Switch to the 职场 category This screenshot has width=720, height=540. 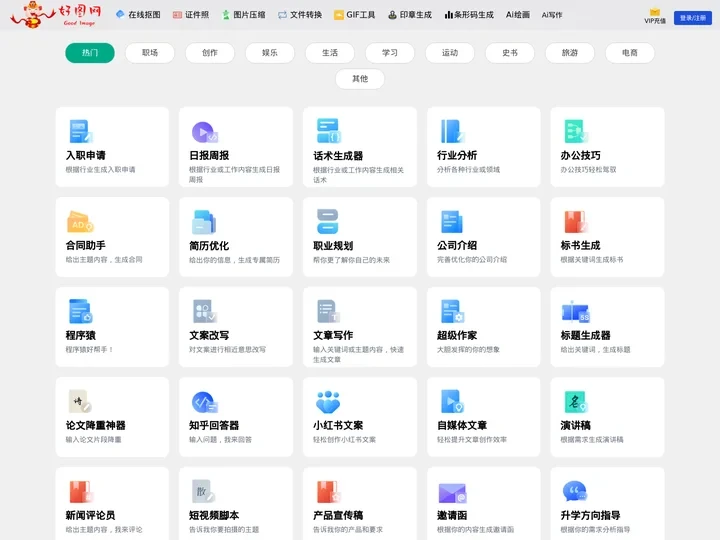pos(150,53)
